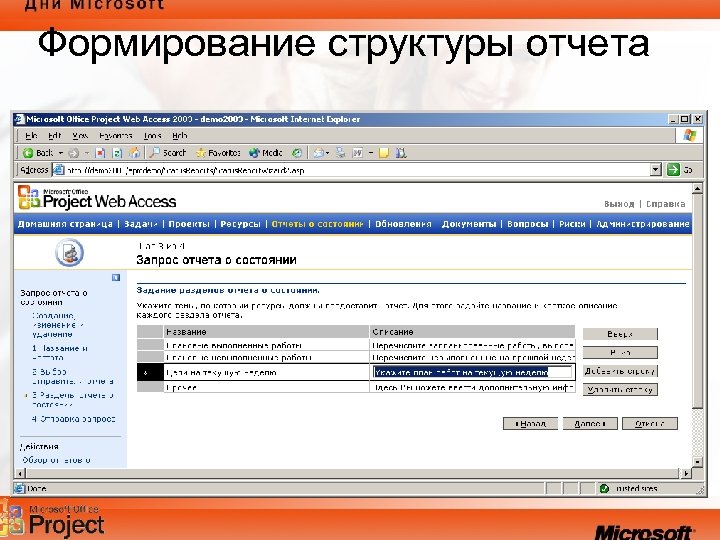The height and width of the screenshot is (540, 720).
Task: Click the Отмена button
Action: [x=650, y=423]
